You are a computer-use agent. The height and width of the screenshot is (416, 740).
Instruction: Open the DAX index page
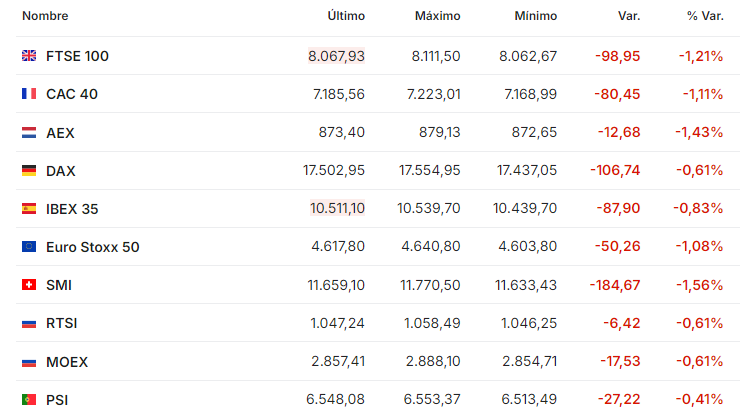tap(60, 171)
